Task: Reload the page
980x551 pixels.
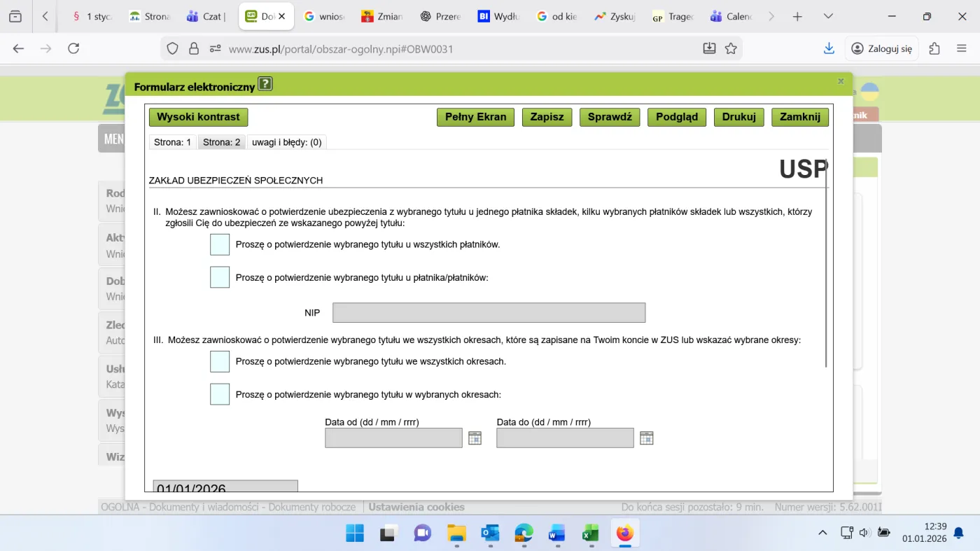Action: 73,48
